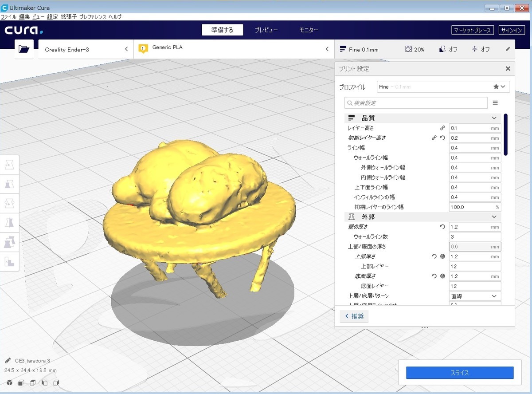Click the ライン幅 value field

(475, 148)
